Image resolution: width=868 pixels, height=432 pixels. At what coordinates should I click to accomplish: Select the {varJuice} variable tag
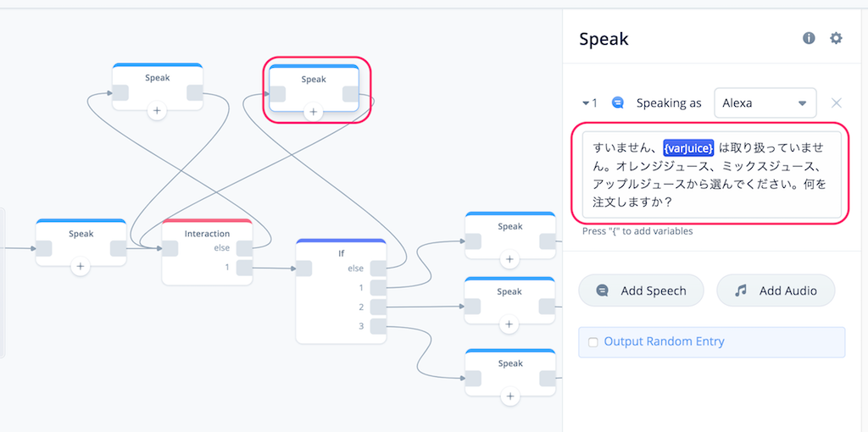(x=688, y=147)
